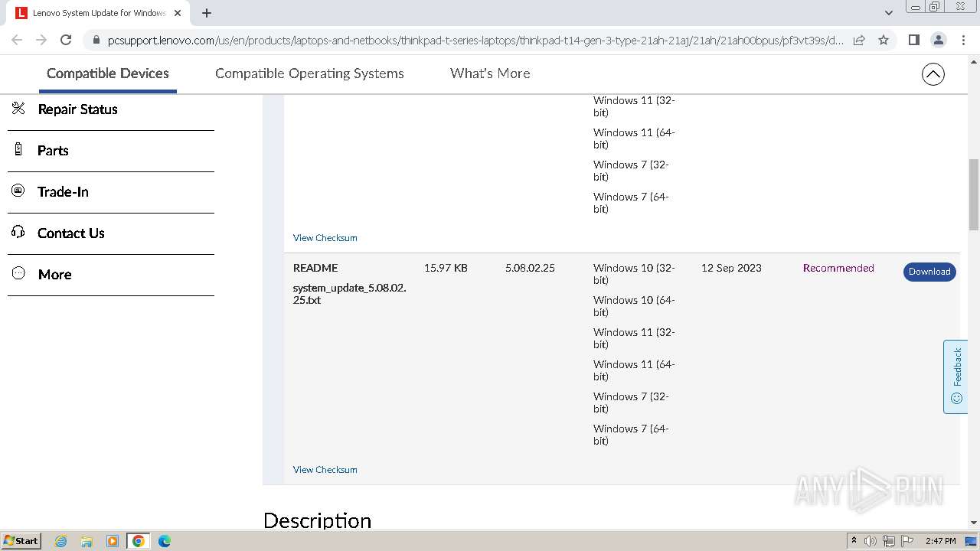Viewport: 980px width, 551px height.
Task: Click the network tray icon
Action: click(889, 541)
